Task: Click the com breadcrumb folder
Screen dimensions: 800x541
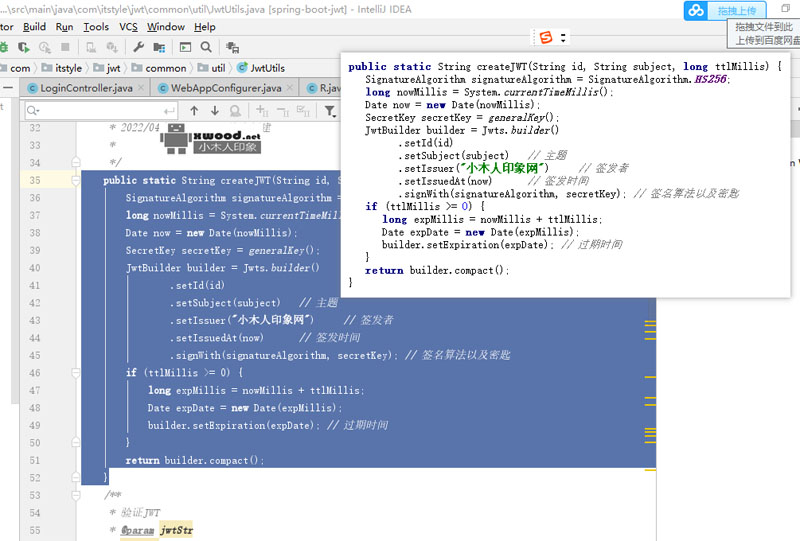Action: (16, 68)
